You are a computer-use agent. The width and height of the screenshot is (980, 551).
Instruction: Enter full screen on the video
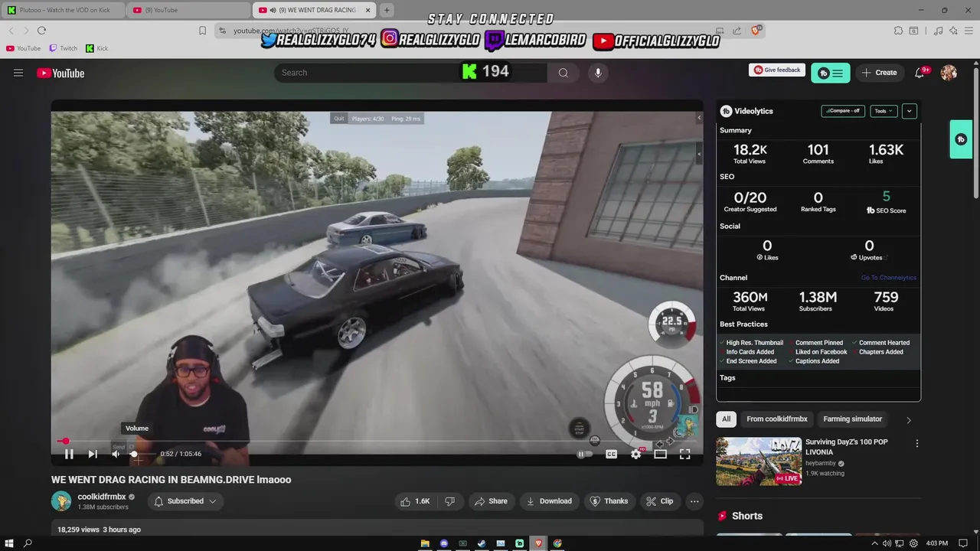coord(684,454)
